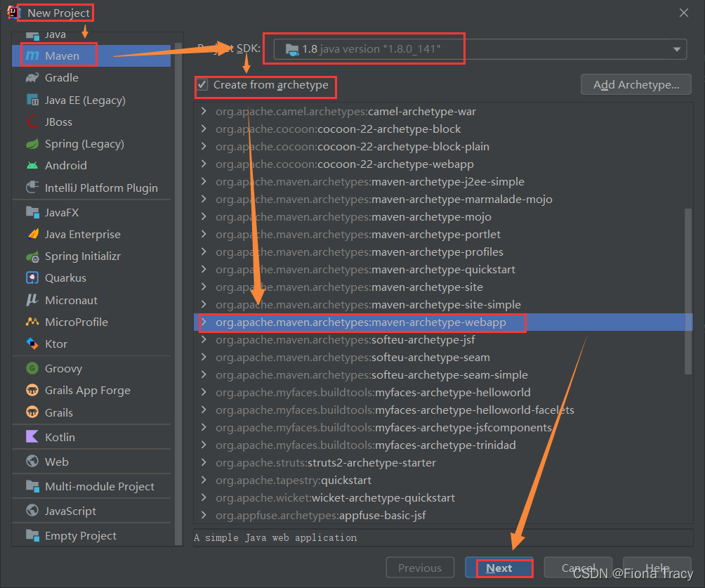The width and height of the screenshot is (705, 588).
Task: Expand maven-archetype-quickstart node
Action: click(204, 269)
